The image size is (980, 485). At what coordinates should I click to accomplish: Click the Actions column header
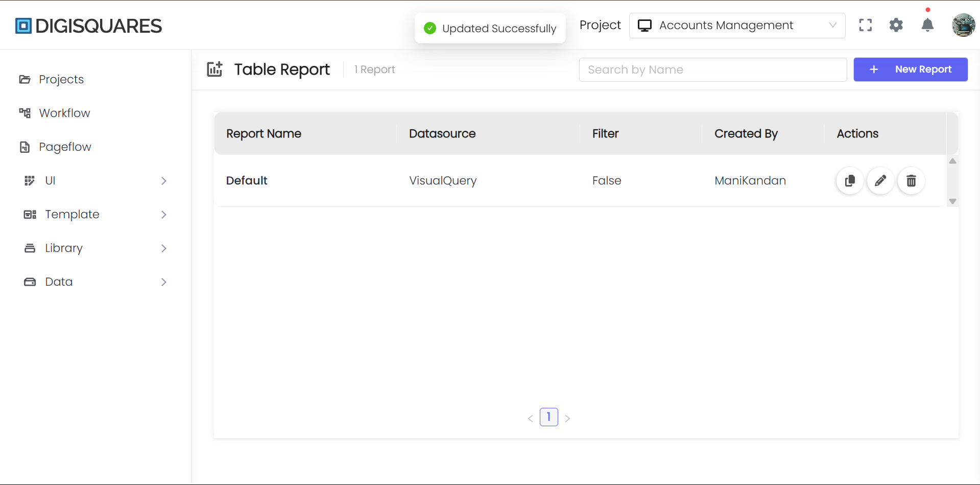click(x=857, y=133)
